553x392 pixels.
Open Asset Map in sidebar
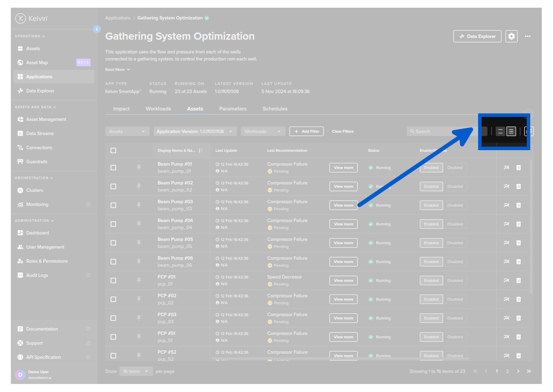tap(37, 63)
